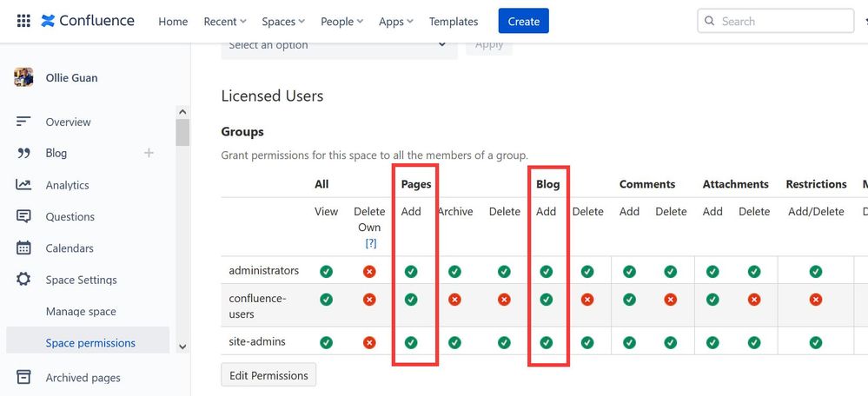Click the Analytics chart icon
This screenshot has width=868, height=396.
(x=23, y=185)
